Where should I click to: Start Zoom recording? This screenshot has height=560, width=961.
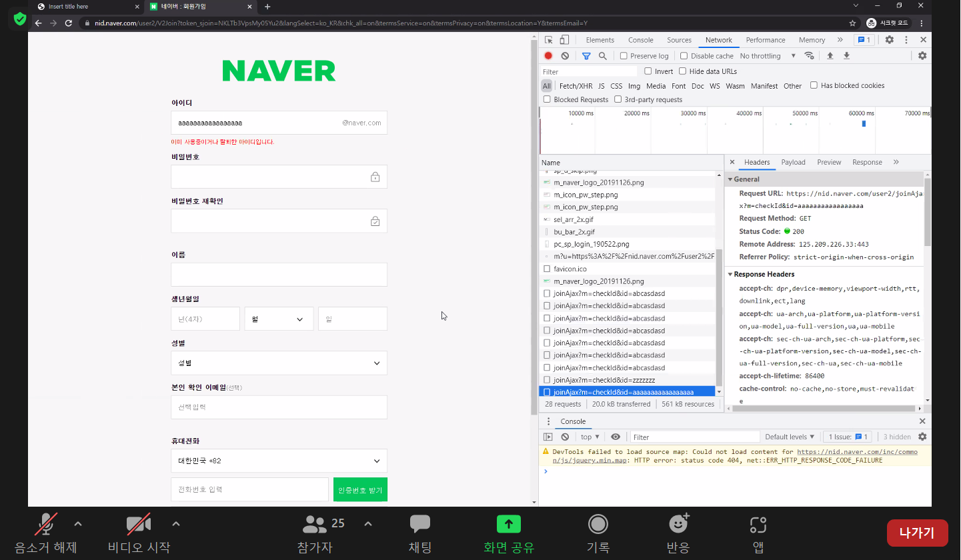[x=598, y=533]
